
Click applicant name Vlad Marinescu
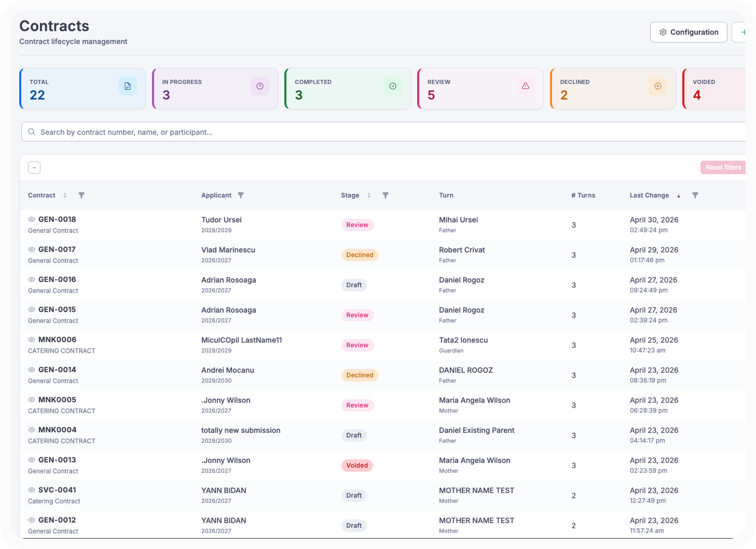point(228,250)
